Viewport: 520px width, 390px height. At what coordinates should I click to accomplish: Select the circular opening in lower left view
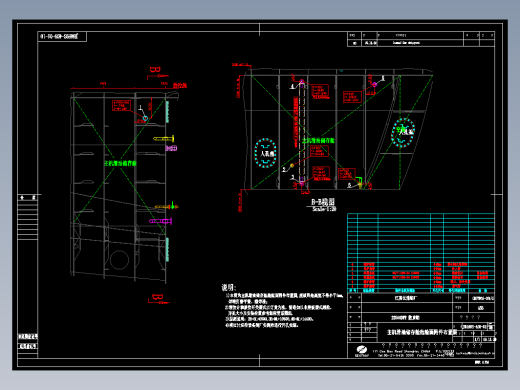119,260
